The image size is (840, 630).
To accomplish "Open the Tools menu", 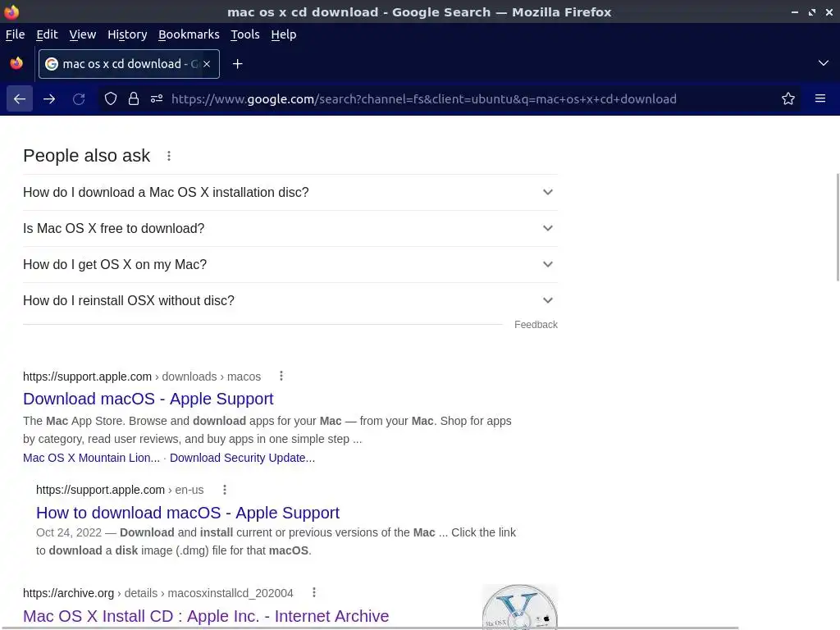I will click(244, 34).
